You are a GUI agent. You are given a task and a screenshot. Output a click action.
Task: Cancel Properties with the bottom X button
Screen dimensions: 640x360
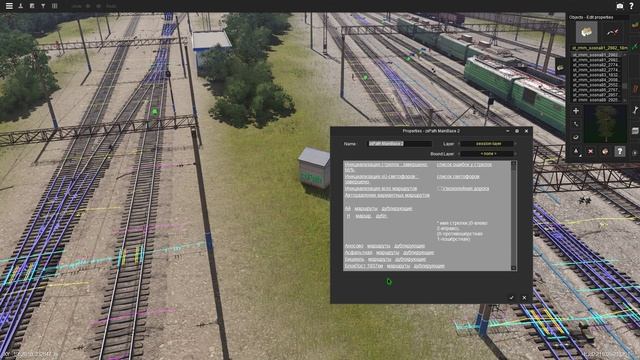(x=524, y=298)
